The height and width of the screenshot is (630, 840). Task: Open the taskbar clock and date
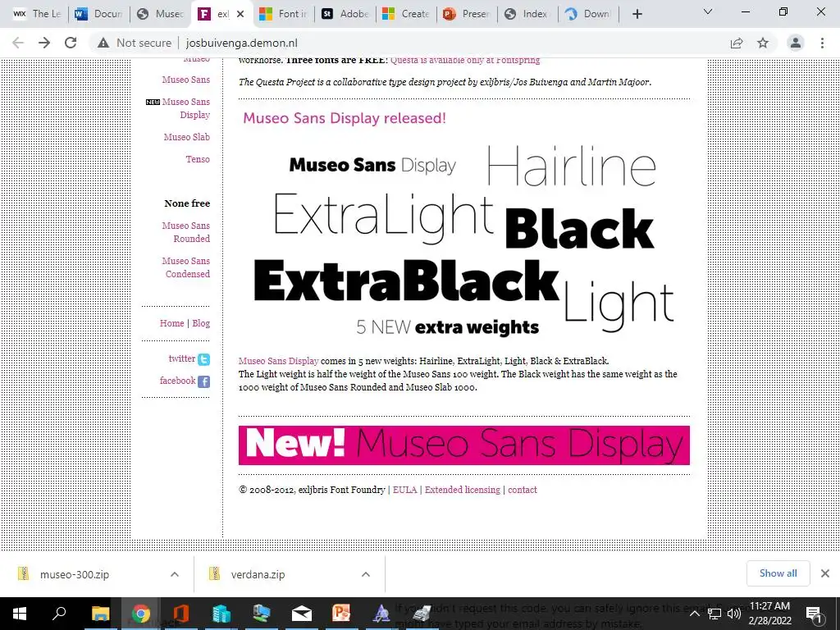(769, 614)
